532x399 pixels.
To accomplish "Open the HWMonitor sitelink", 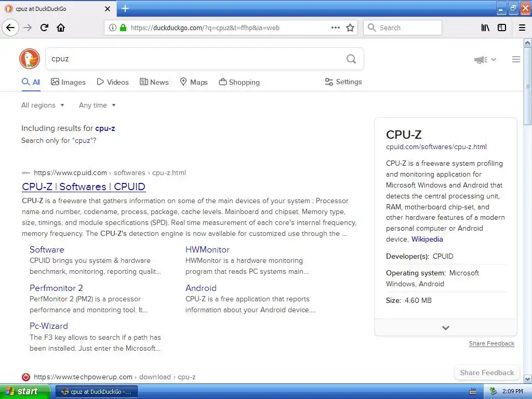I will [x=207, y=250].
